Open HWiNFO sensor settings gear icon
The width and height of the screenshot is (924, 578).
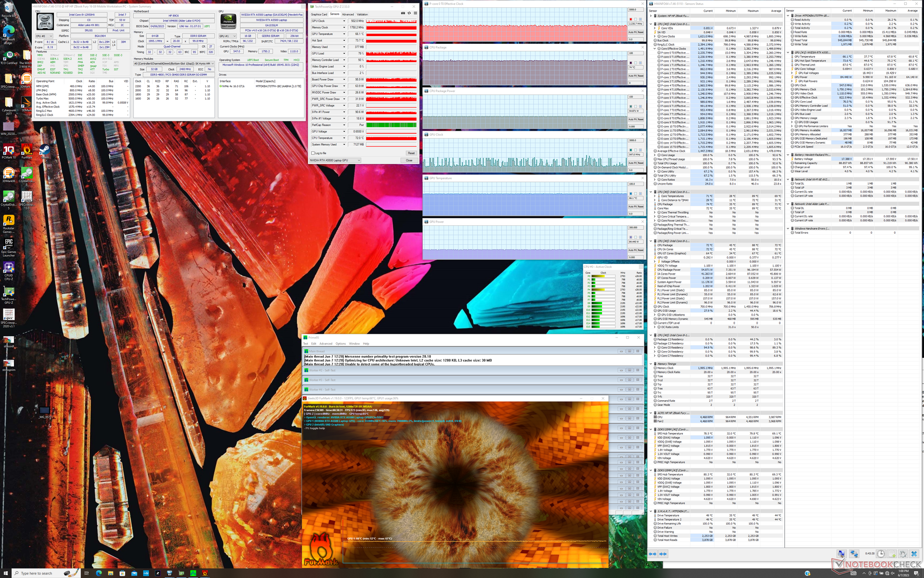pyautogui.click(x=903, y=554)
